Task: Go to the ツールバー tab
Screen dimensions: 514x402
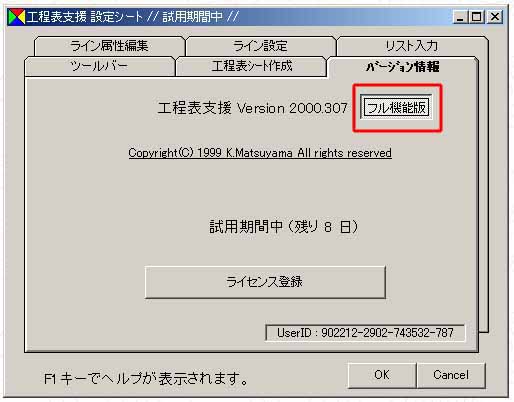Action: [99, 66]
